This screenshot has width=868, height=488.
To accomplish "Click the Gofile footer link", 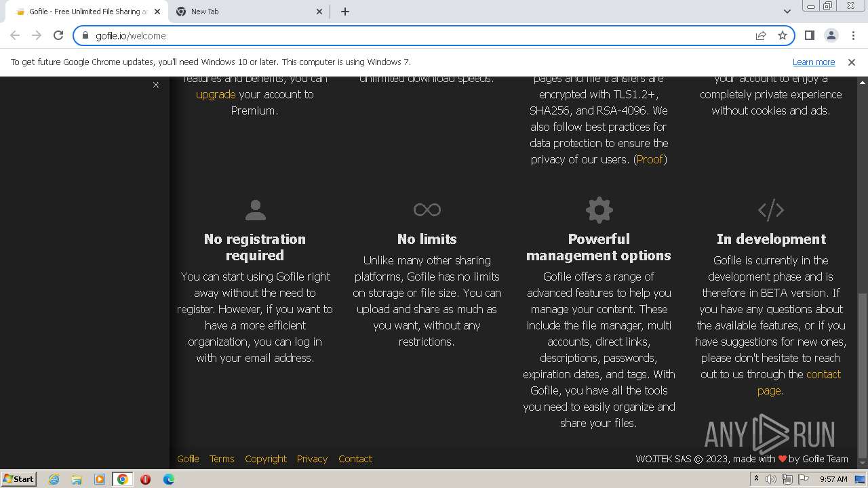I will coord(188,459).
